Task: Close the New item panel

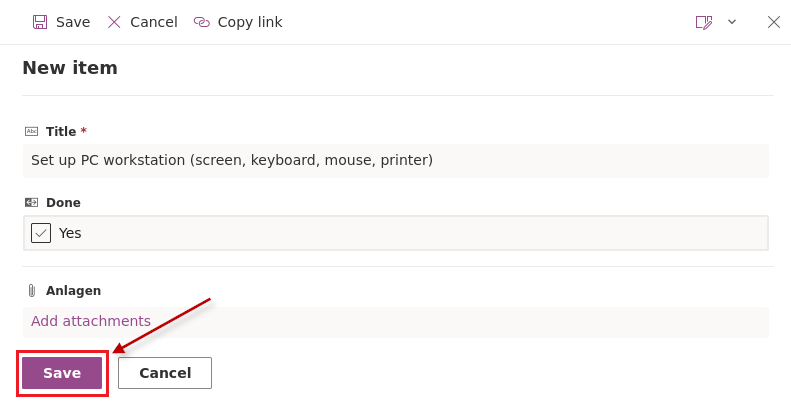Action: coord(774,22)
